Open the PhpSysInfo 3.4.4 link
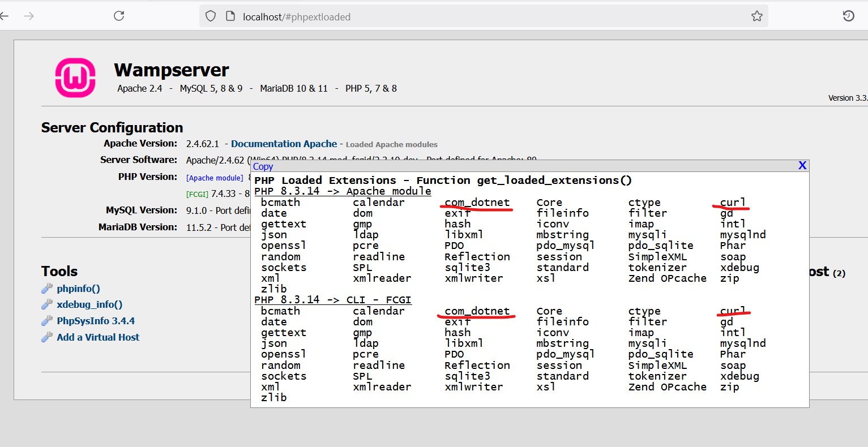 pyautogui.click(x=96, y=321)
